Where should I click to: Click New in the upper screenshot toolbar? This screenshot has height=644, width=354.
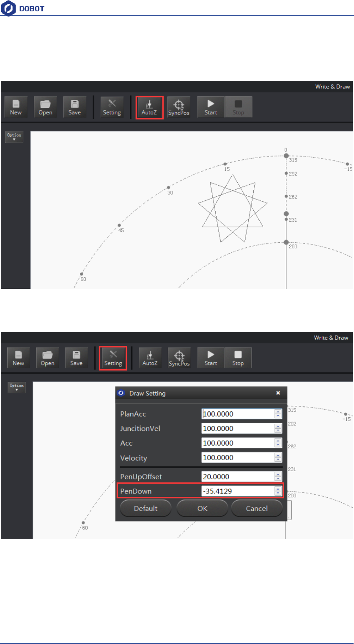pos(16,107)
